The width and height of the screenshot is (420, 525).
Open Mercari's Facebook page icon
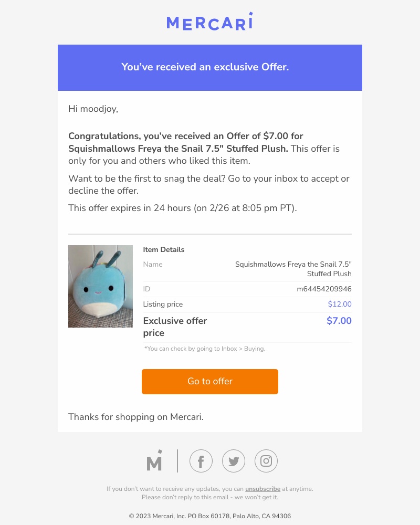(x=201, y=461)
